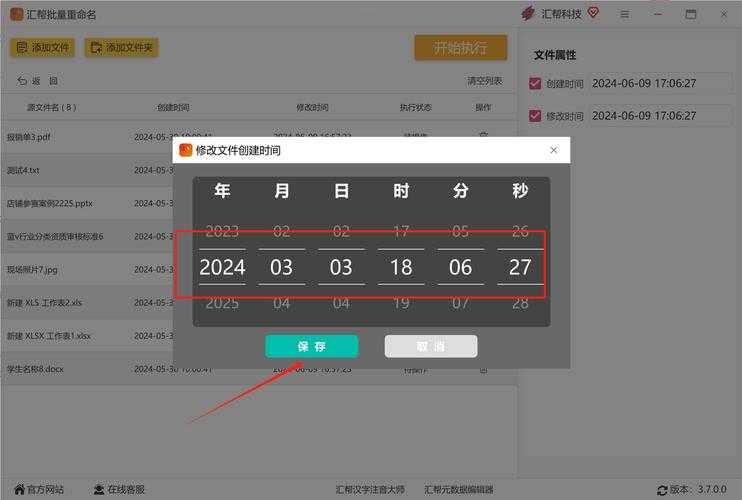
Task: Maximize the 汇帮批量重命名 window
Action: 691,15
